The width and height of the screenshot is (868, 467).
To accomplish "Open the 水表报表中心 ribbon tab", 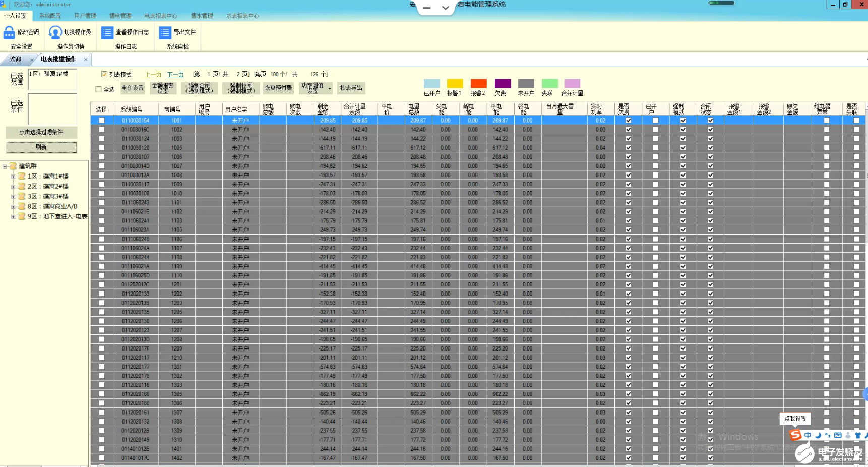I will [x=242, y=16].
